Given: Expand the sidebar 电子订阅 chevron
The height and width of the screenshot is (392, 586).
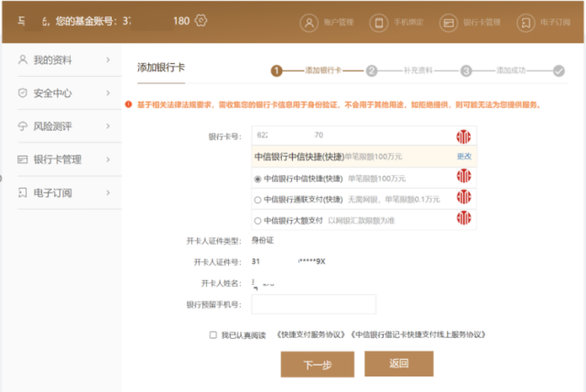Looking at the screenshot, I should (x=108, y=192).
